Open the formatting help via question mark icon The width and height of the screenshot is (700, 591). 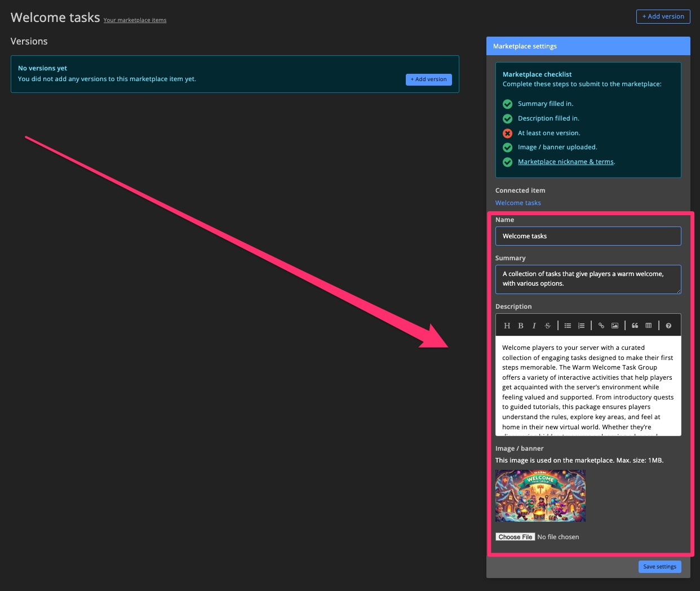pos(668,325)
